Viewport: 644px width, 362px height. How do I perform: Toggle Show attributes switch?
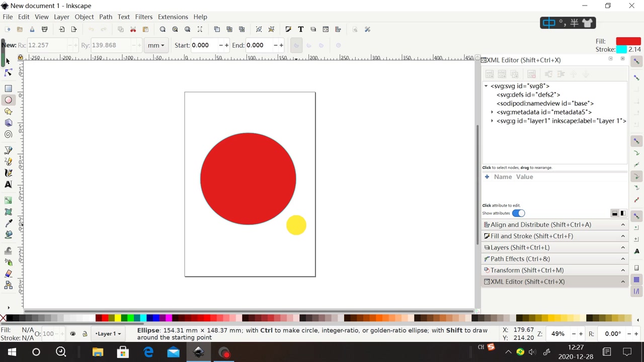point(518,213)
